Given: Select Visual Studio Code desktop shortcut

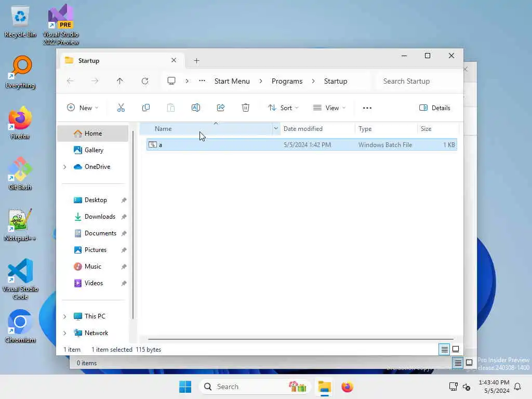Looking at the screenshot, I should [20, 279].
